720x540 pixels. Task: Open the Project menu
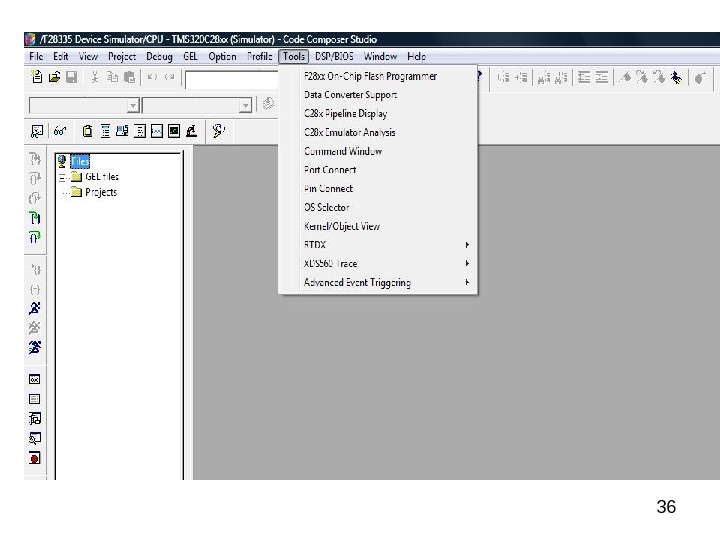point(122,56)
